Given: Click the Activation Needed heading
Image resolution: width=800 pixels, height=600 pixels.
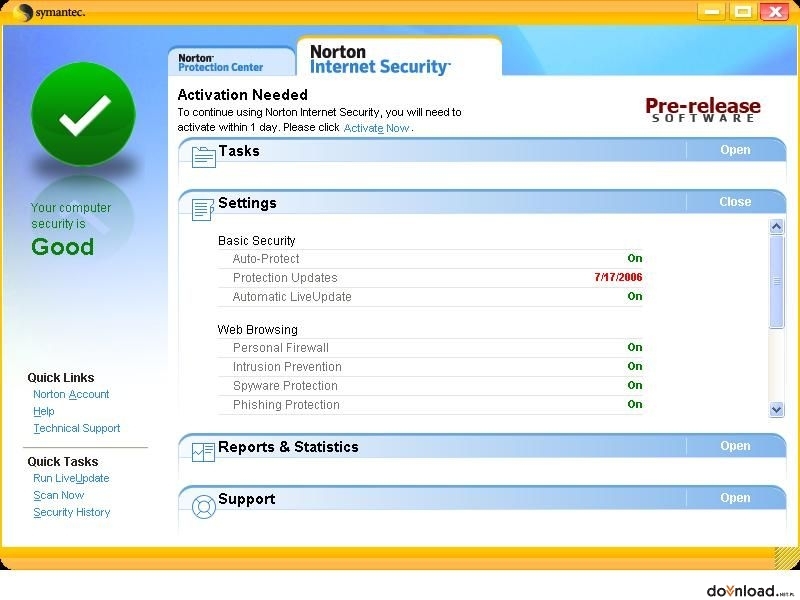Looking at the screenshot, I should (243, 95).
